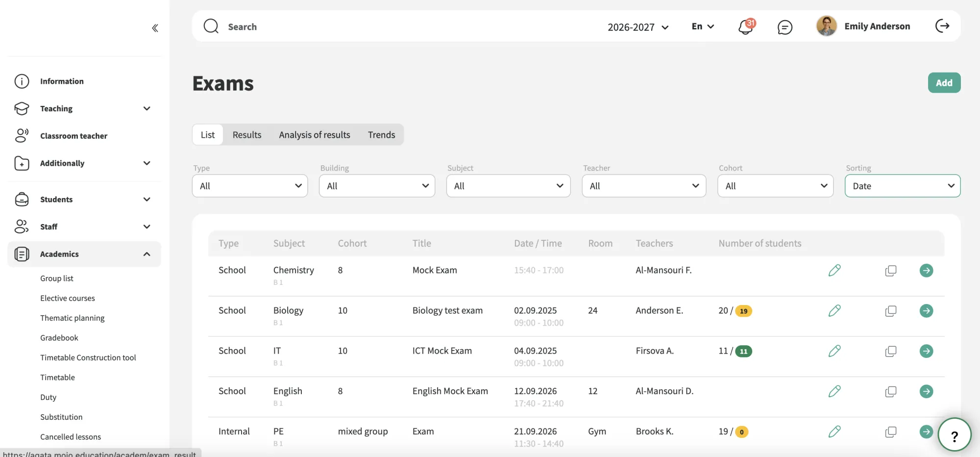The image size is (980, 457).
Task: Open the Subject filter dropdown
Action: pyautogui.click(x=508, y=186)
